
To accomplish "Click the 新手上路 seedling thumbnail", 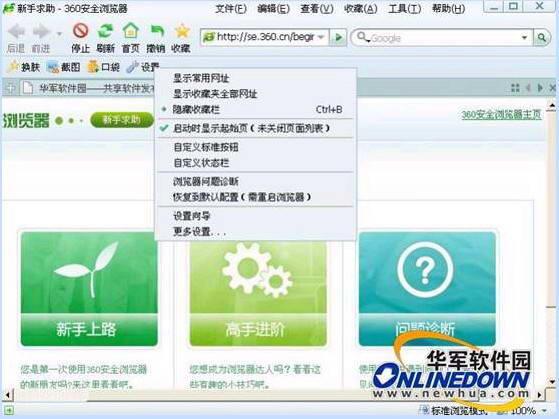I will pyautogui.click(x=89, y=289).
